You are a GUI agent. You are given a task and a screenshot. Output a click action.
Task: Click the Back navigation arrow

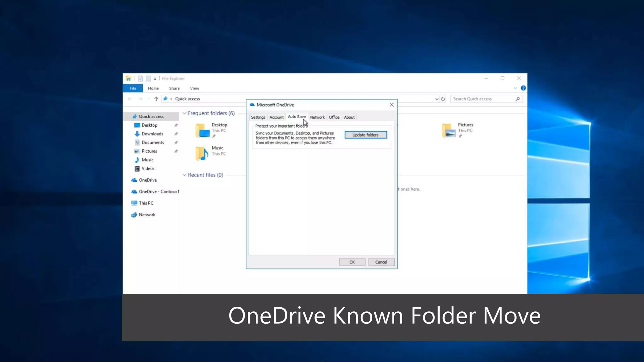pyautogui.click(x=130, y=99)
